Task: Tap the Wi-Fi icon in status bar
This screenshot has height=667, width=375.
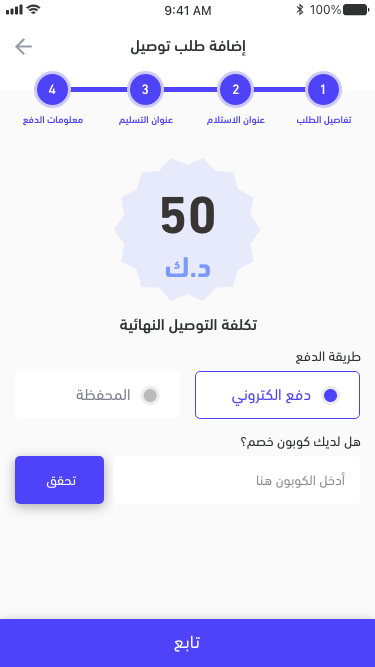Action: (33, 9)
